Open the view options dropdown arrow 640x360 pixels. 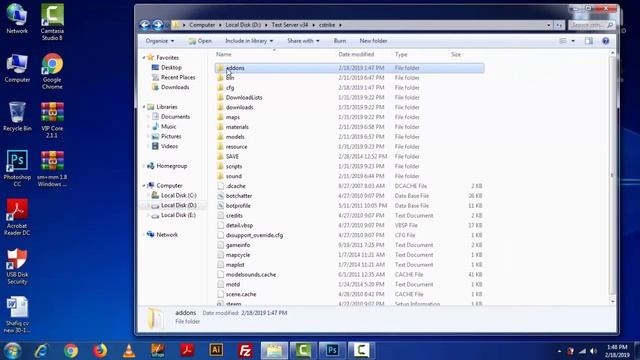coord(573,41)
